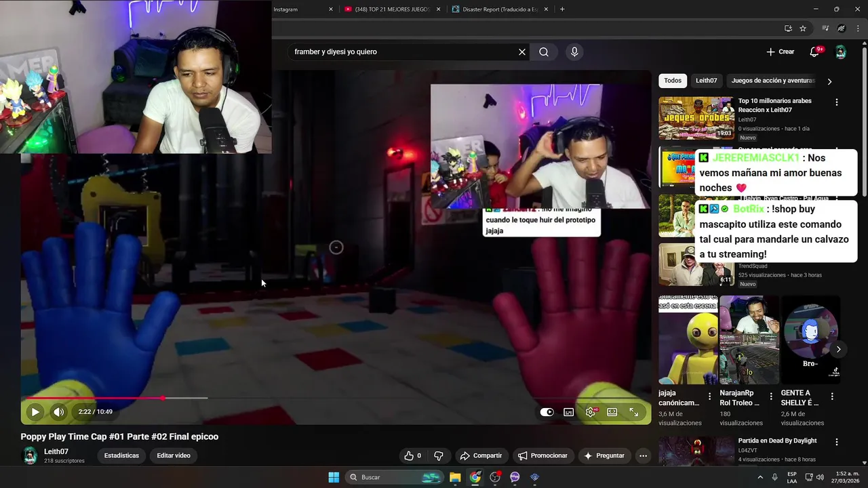The height and width of the screenshot is (488, 868).
Task: Click the Promocionar button
Action: point(542,455)
